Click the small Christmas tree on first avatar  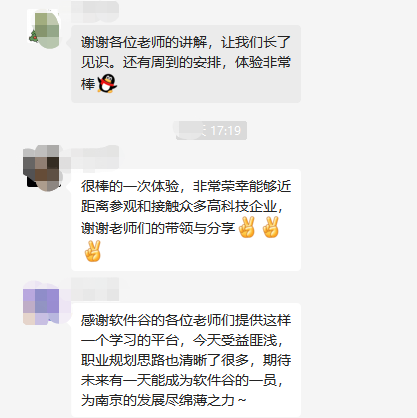(33, 36)
